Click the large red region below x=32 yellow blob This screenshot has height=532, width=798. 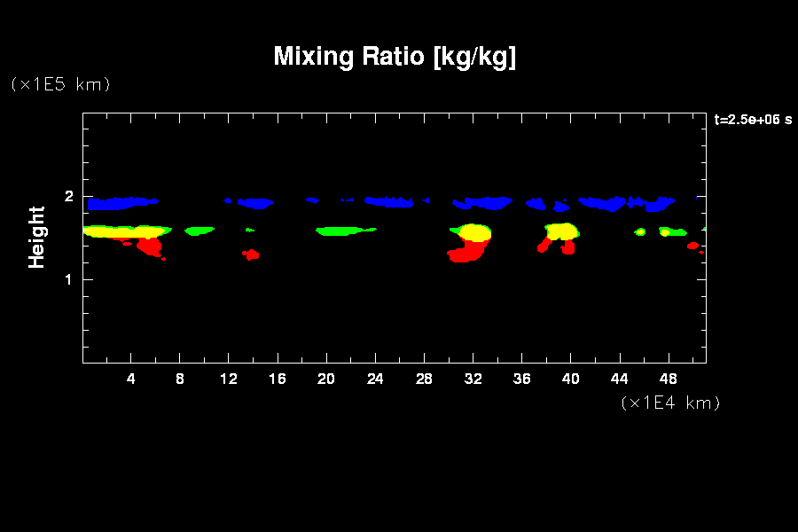[x=466, y=253]
